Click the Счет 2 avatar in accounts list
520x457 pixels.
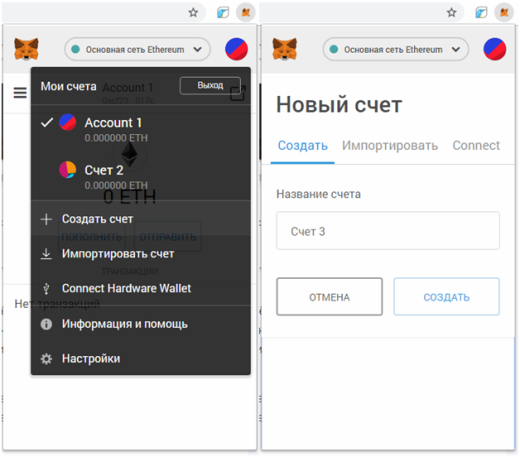68,170
